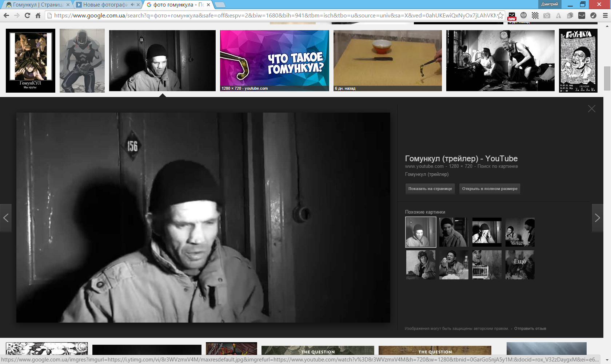
Task: Reload the current page
Action: tap(27, 15)
